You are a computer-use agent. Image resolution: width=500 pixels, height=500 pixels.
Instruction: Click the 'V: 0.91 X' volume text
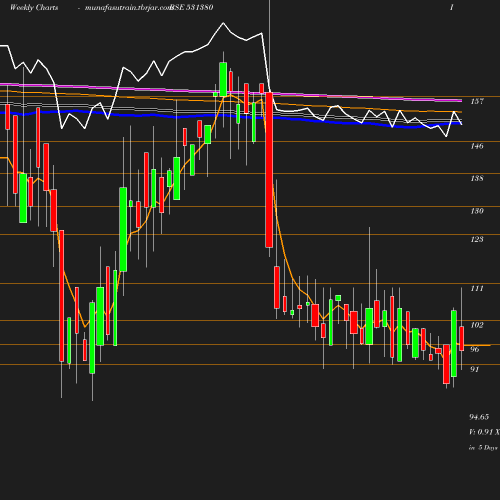(484, 432)
